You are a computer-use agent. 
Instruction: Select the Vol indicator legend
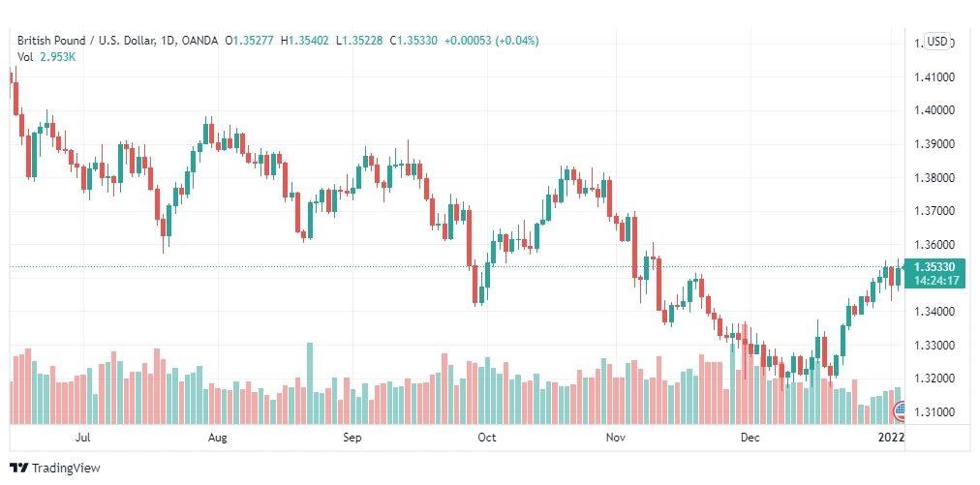tap(25, 57)
